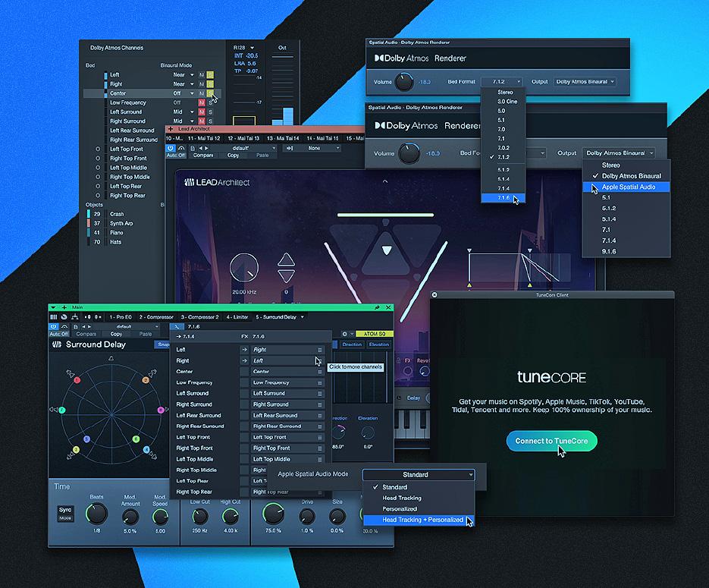Click Connect to TuneCore button
Viewport: 709px width, 588px height.
coord(551,441)
